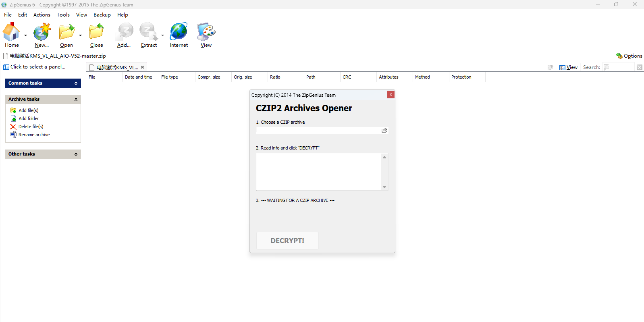The image size is (644, 322).
Task: Click the View palette toolbar icon
Action: click(x=206, y=32)
